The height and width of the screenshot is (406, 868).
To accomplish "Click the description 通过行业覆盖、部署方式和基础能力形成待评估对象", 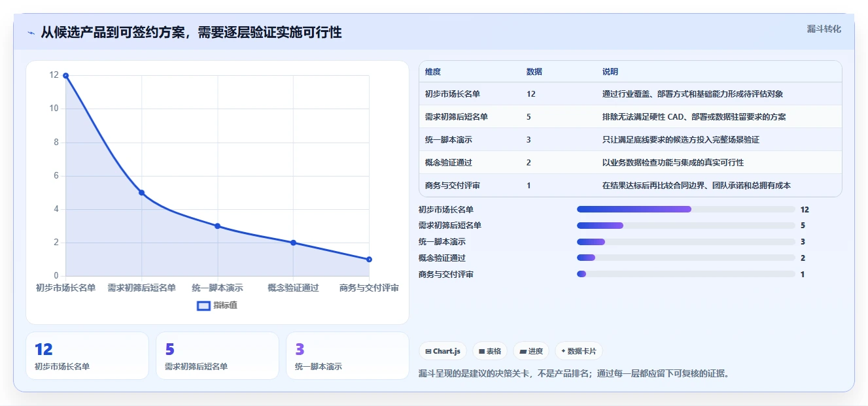I will [x=693, y=94].
